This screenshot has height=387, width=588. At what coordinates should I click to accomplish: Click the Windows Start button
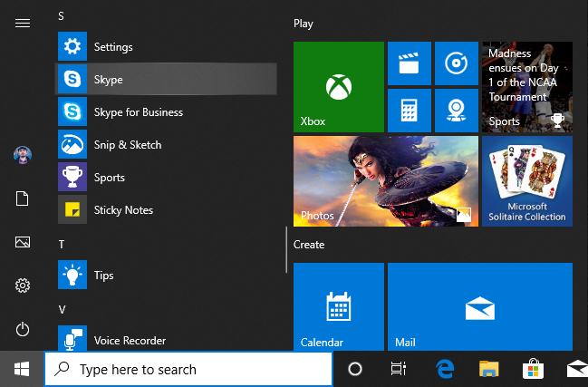[22, 369]
